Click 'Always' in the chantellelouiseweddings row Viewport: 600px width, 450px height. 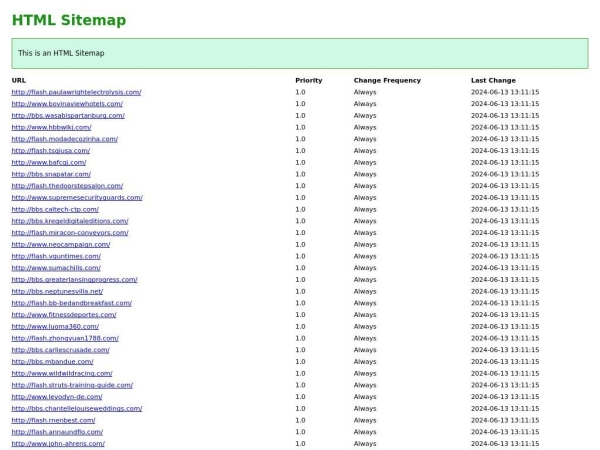365,409
